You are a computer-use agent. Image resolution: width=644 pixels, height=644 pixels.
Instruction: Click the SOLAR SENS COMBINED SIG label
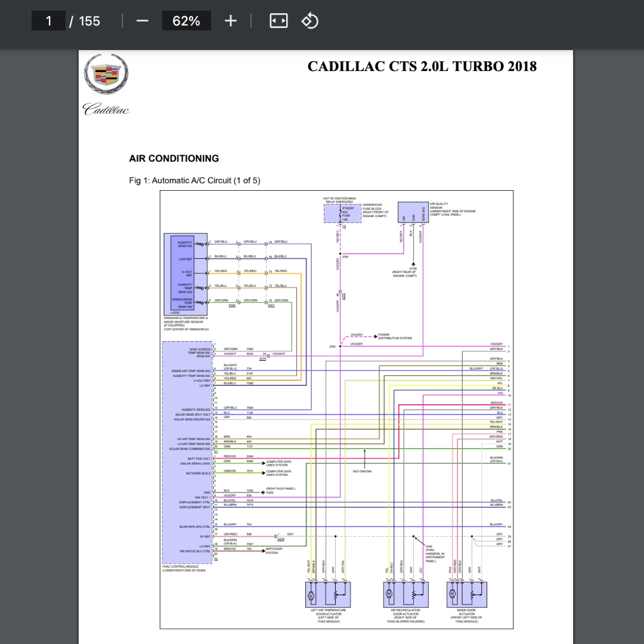190,449
